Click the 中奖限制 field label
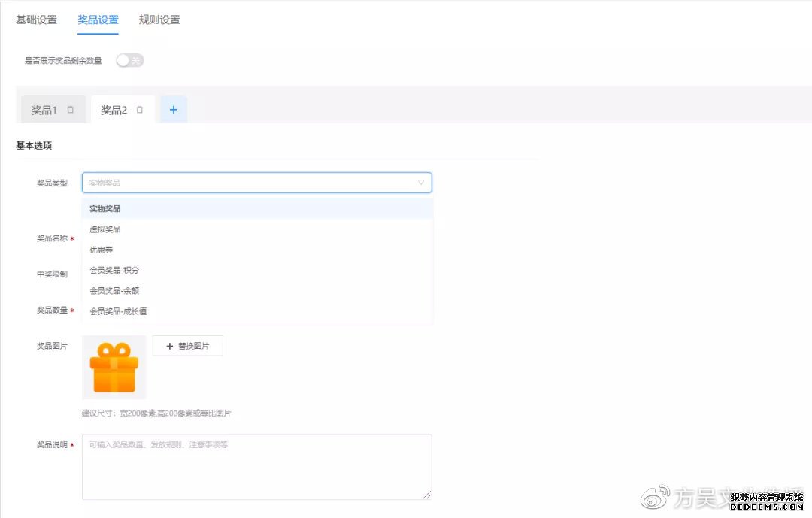The image size is (812, 518). 52,274
